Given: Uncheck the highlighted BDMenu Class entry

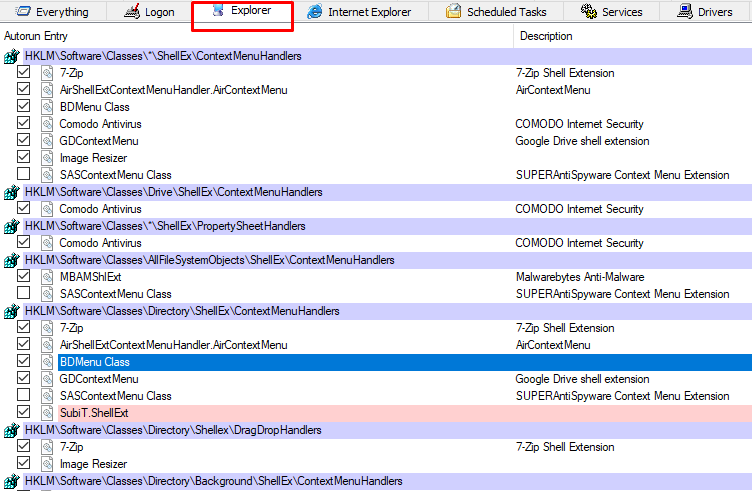Looking at the screenshot, I should pos(23,361).
